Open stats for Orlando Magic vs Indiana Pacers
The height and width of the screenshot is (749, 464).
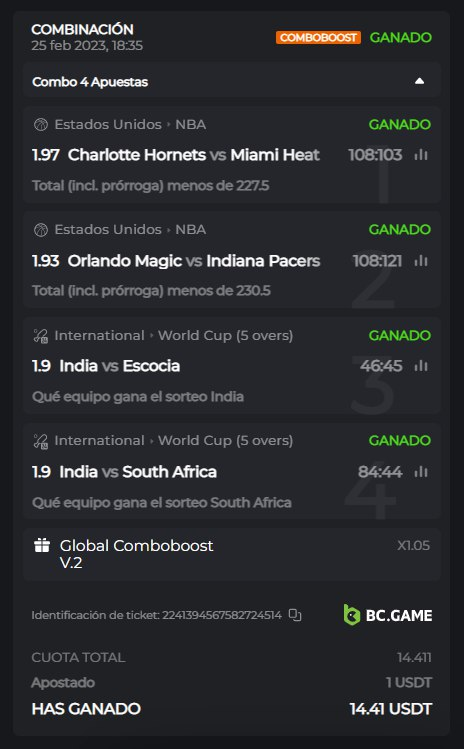pos(421,261)
